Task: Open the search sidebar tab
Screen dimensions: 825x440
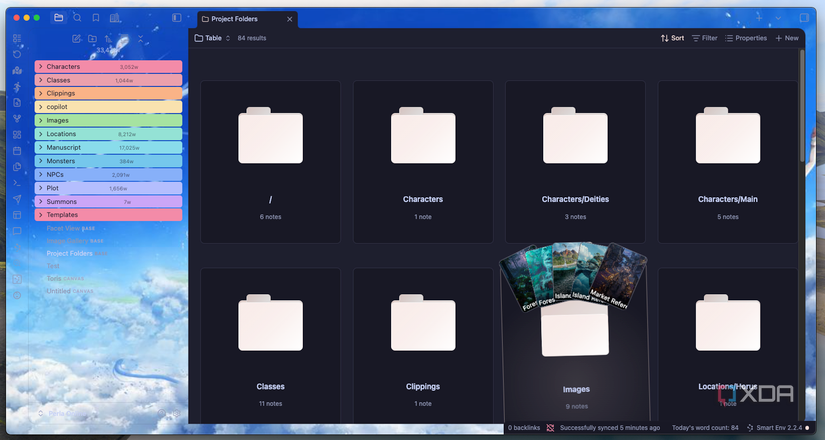Action: coord(77,17)
